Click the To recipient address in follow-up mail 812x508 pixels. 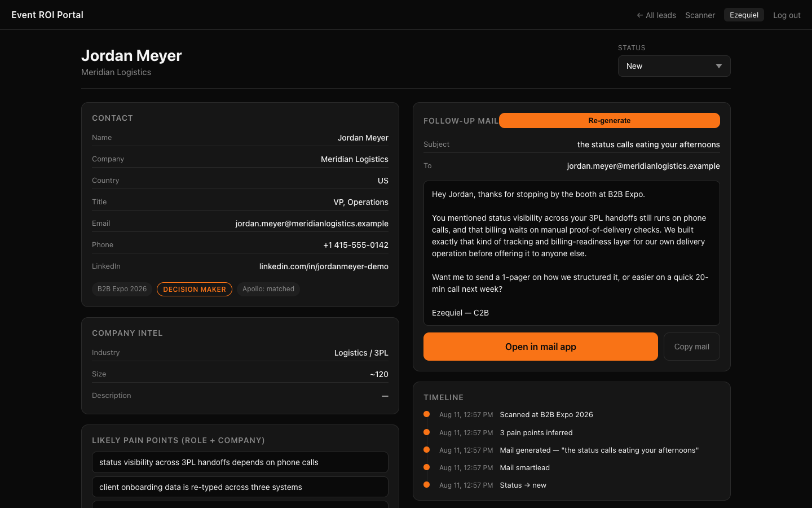643,166
